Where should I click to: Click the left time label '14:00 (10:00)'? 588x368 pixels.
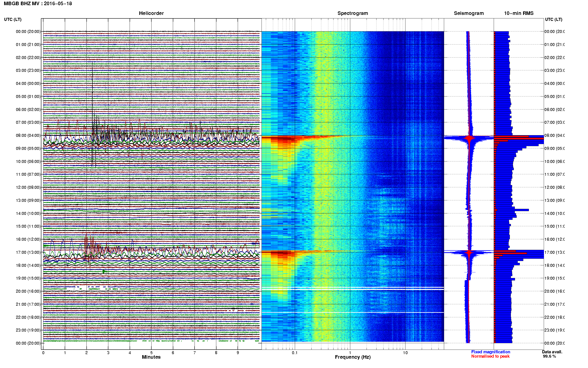pyautogui.click(x=28, y=213)
